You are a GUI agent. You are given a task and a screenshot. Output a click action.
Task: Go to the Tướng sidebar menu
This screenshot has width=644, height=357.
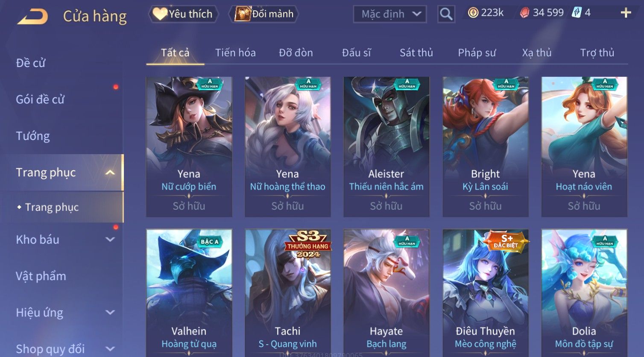pos(33,136)
